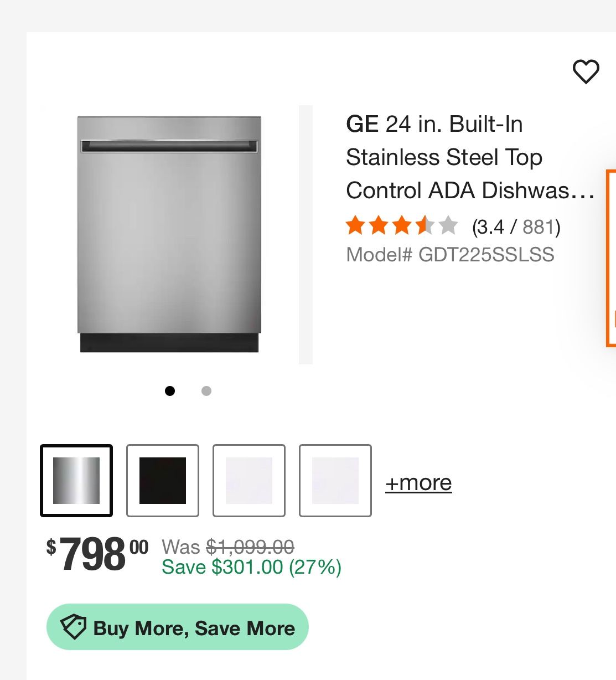Click the Save $301.00 (27%) text
Screen dimensions: 616x680
251,566
